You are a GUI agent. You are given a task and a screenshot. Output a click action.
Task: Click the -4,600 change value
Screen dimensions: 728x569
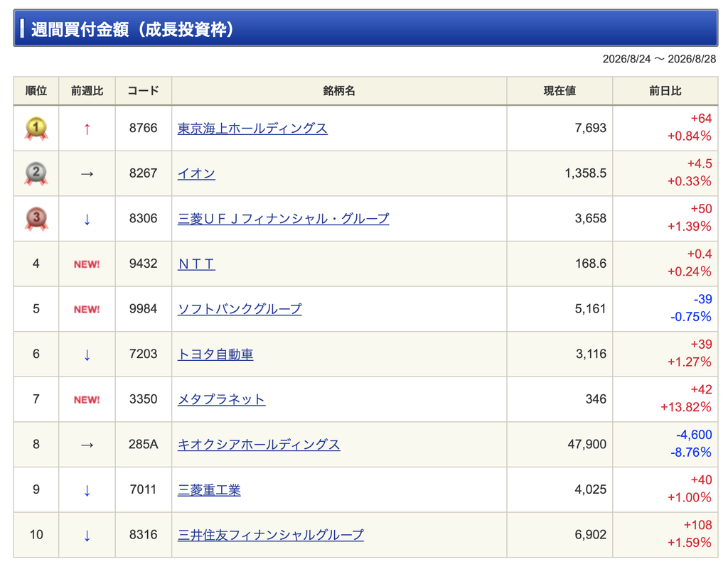coord(694,435)
